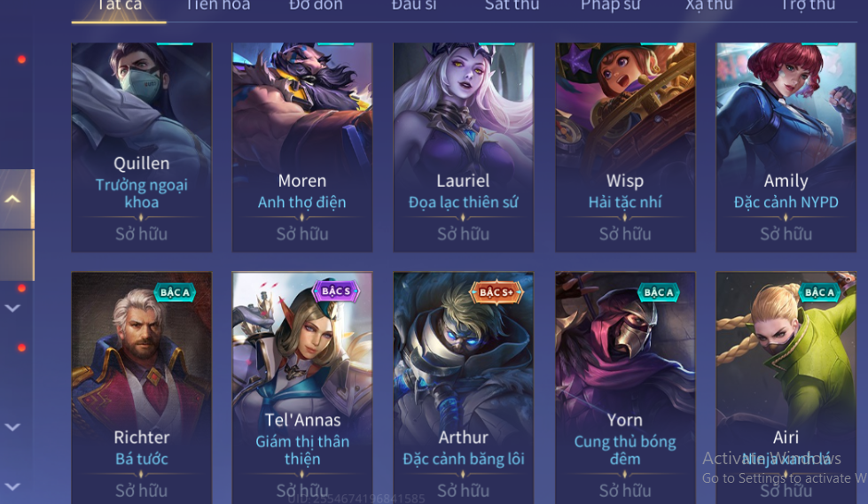Image resolution: width=868 pixels, height=504 pixels.
Task: Choose Amily Đặc cảnh NYPD skin card
Action: coord(786,147)
